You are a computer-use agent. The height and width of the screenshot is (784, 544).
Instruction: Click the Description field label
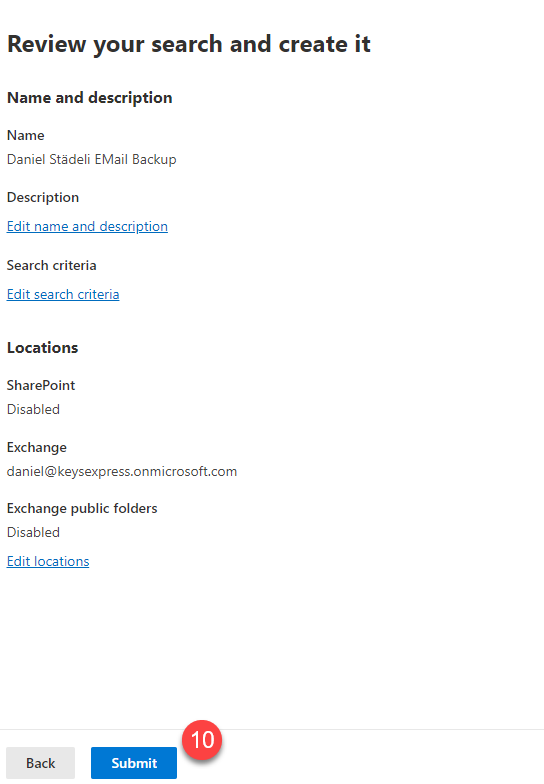tap(43, 198)
